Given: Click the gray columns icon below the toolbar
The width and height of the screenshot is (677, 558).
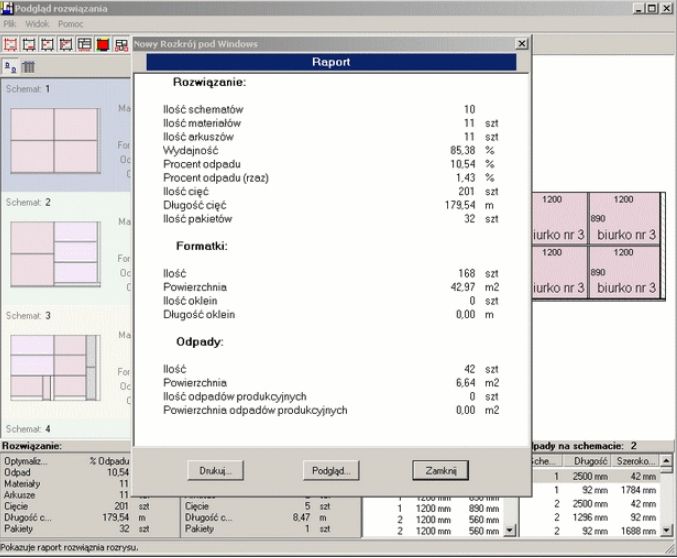Looking at the screenshot, I should click(x=29, y=66).
